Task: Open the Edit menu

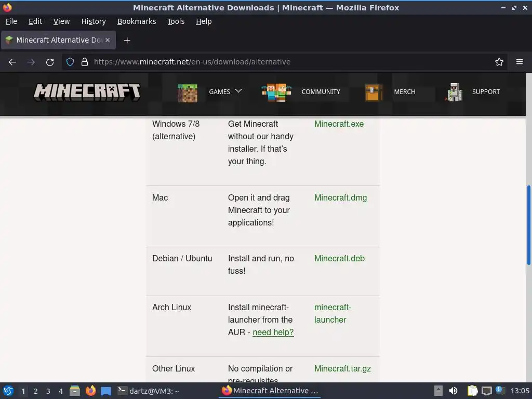Action: pyautogui.click(x=35, y=21)
